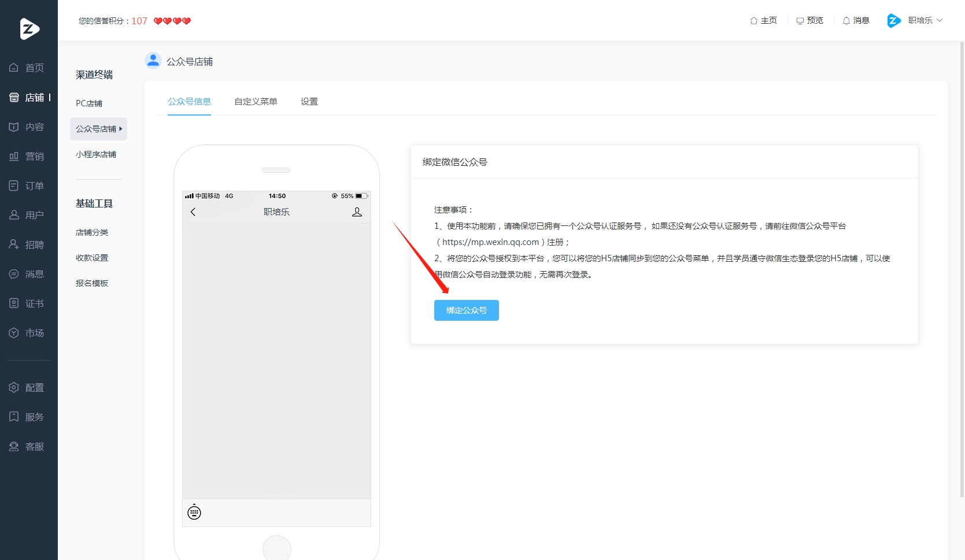Click the 绑定公众号 button
The image size is (965, 560).
467,310
